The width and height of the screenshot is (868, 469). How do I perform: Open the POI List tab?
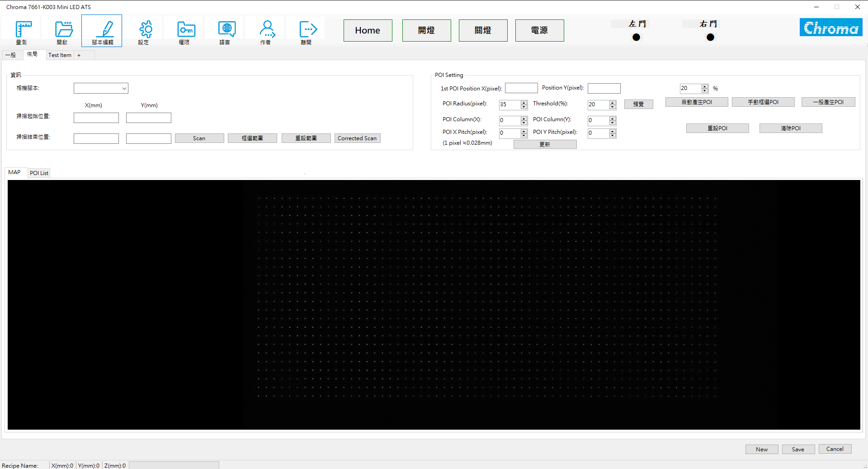click(39, 173)
